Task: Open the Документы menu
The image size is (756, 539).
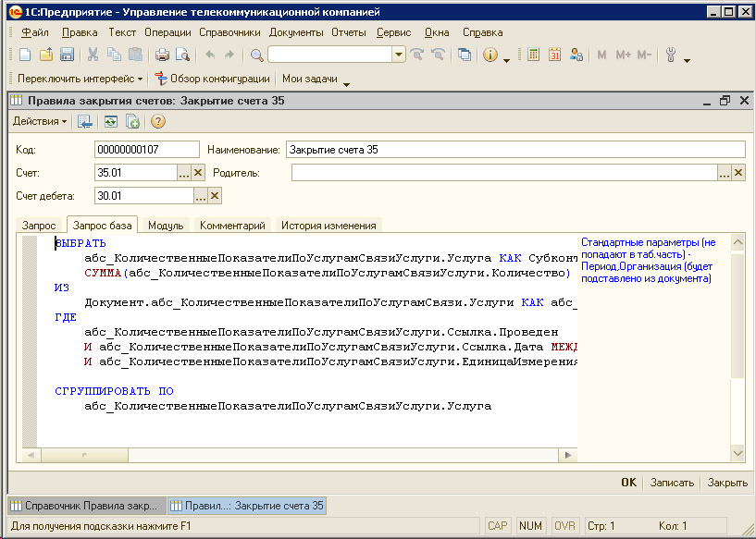Action: click(296, 32)
